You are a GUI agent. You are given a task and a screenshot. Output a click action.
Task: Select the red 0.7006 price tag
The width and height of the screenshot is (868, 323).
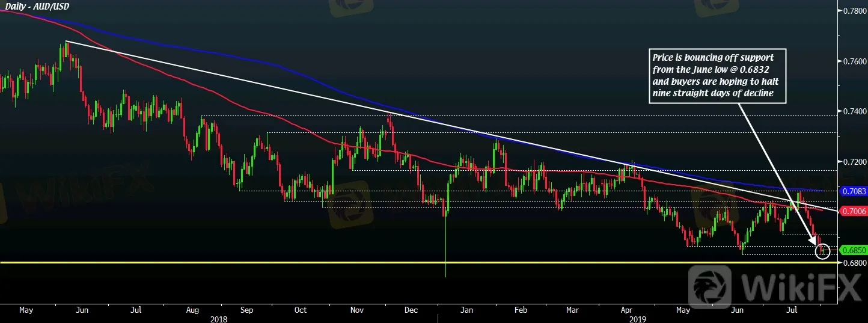pyautogui.click(x=854, y=211)
